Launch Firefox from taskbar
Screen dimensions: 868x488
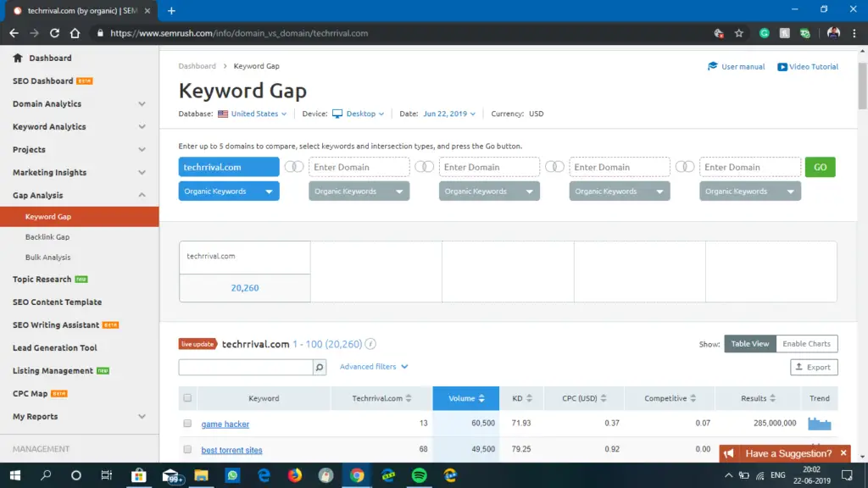coord(294,475)
